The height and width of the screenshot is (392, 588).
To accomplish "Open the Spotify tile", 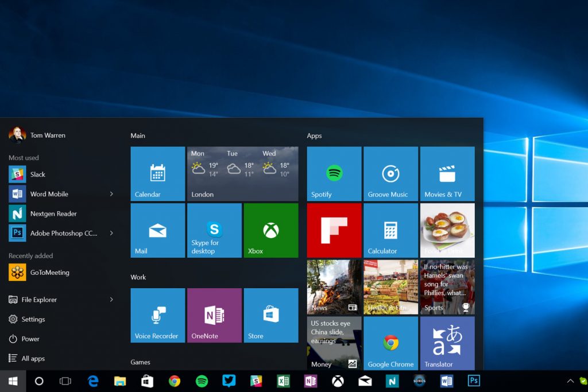I will point(333,173).
